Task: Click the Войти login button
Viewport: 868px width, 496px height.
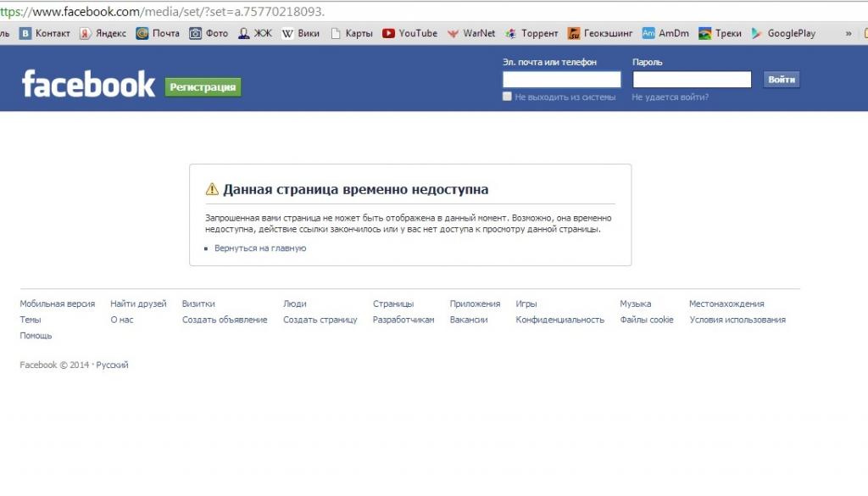Action: (x=782, y=80)
